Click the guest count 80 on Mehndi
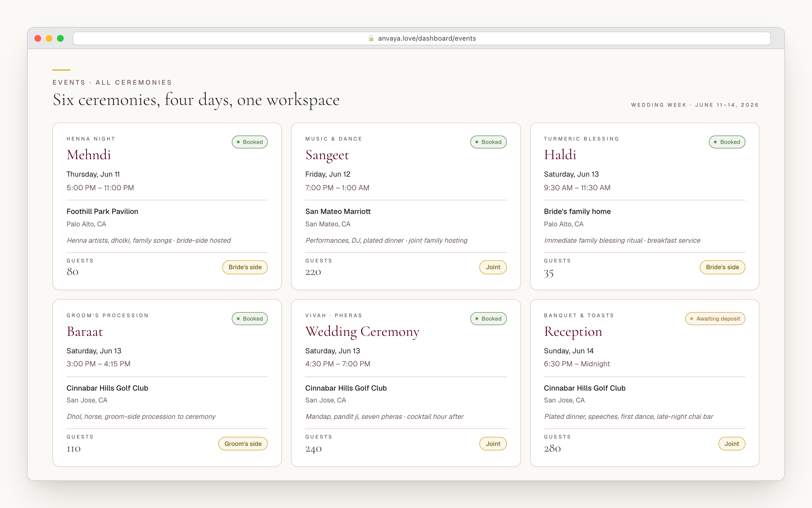 [x=72, y=272]
